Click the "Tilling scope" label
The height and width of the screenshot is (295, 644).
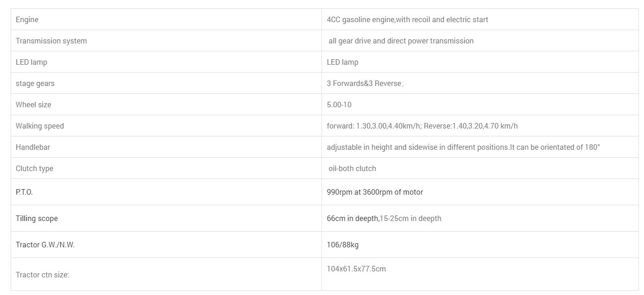tap(37, 218)
